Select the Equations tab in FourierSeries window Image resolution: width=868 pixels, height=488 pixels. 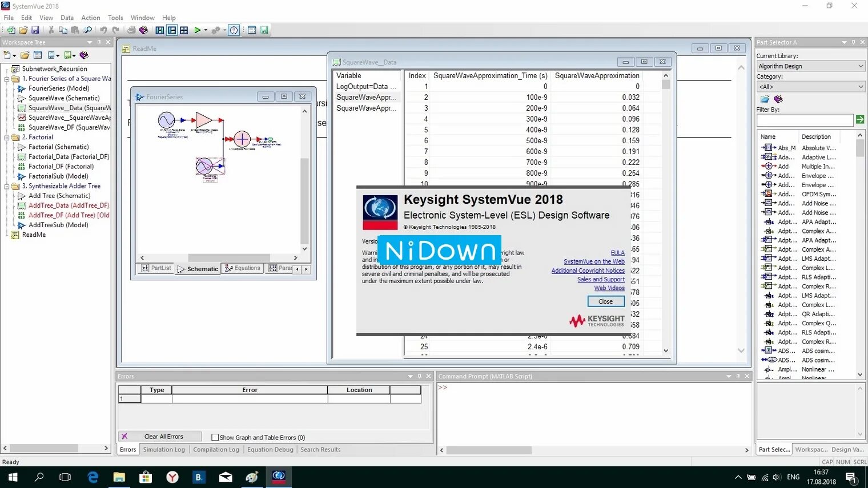243,268
